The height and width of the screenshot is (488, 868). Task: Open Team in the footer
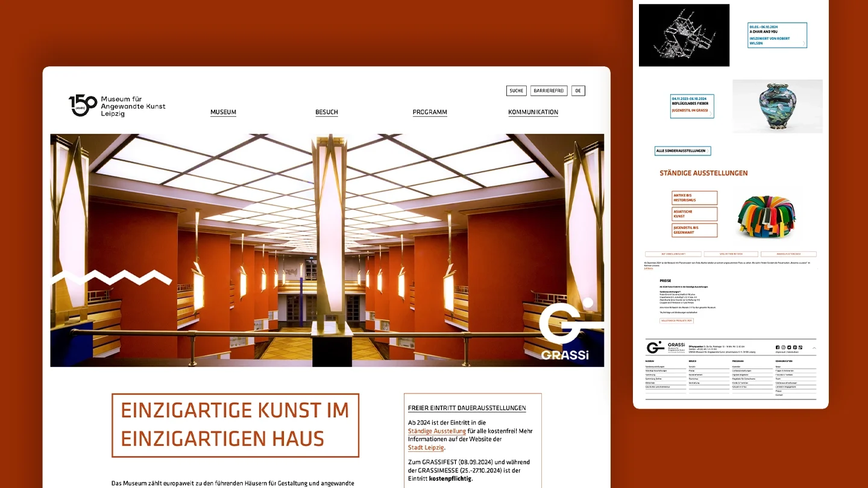(x=778, y=379)
